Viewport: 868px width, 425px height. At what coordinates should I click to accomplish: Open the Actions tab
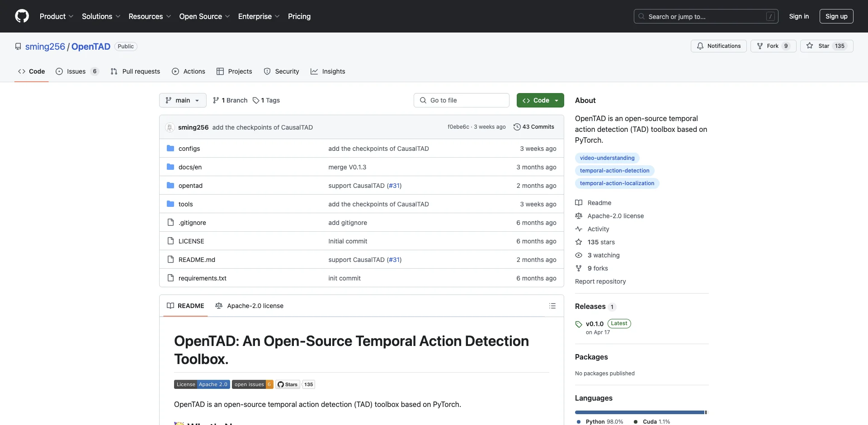tap(189, 71)
